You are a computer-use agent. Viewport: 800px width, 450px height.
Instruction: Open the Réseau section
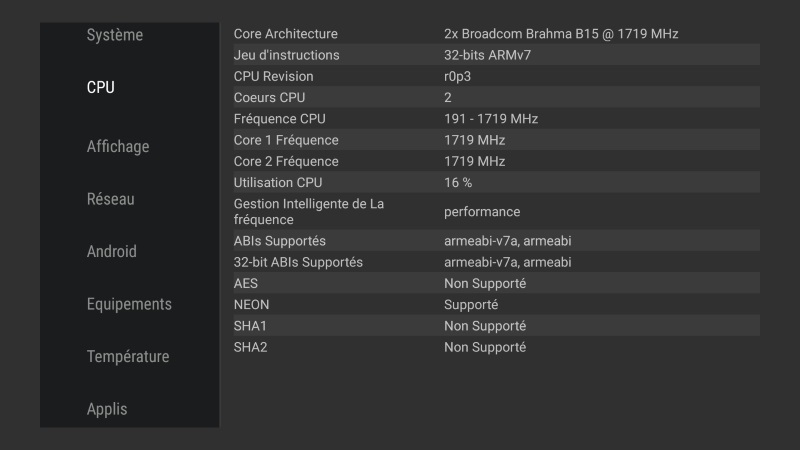click(x=111, y=199)
